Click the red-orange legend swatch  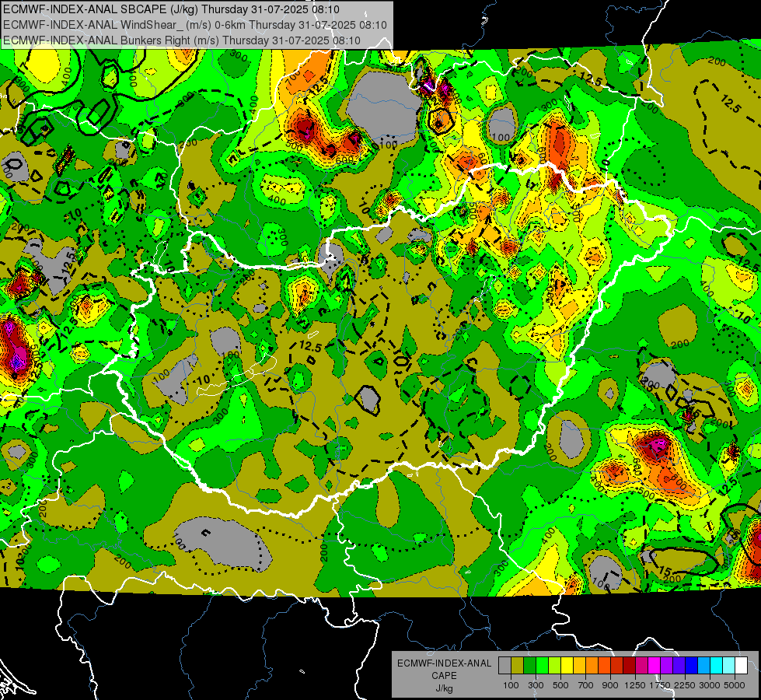click(x=604, y=666)
